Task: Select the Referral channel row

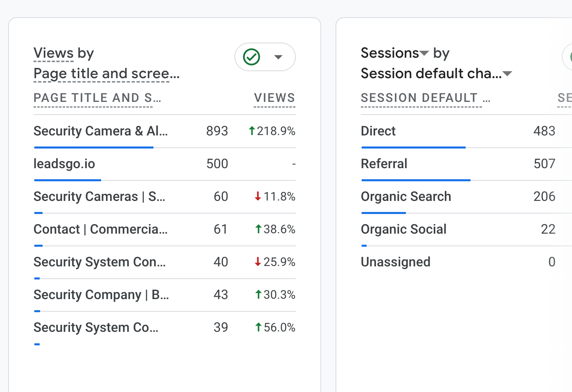Action: (384, 164)
